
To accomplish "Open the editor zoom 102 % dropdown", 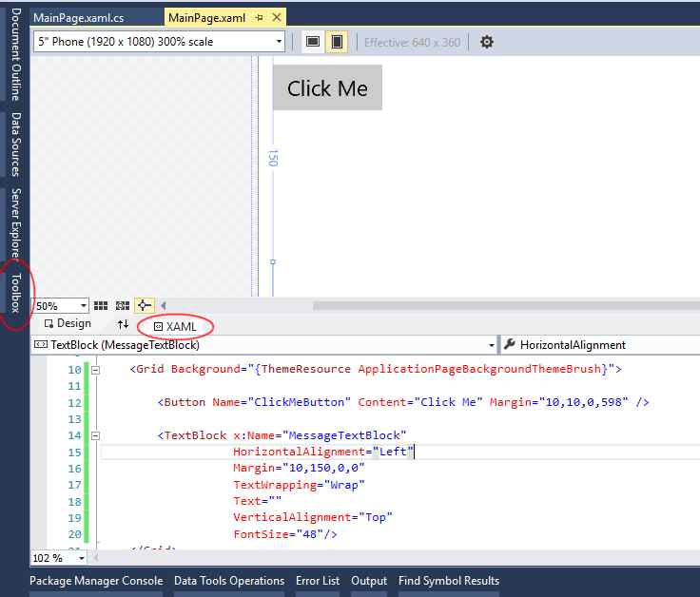I will click(x=58, y=558).
